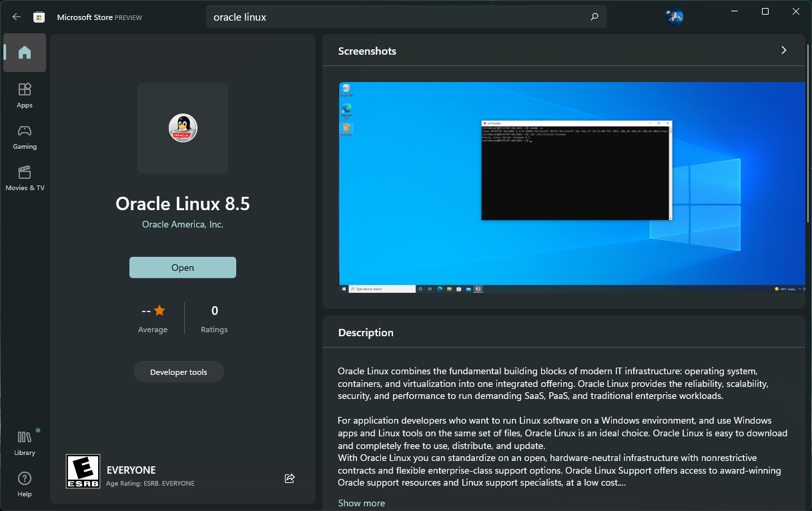Click the Description heading
The image size is (812, 511).
tap(366, 333)
